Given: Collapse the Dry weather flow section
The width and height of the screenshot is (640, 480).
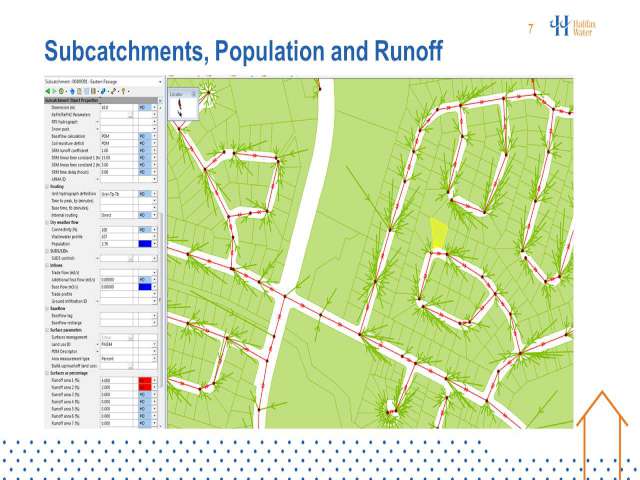Looking at the screenshot, I should 47,222.
